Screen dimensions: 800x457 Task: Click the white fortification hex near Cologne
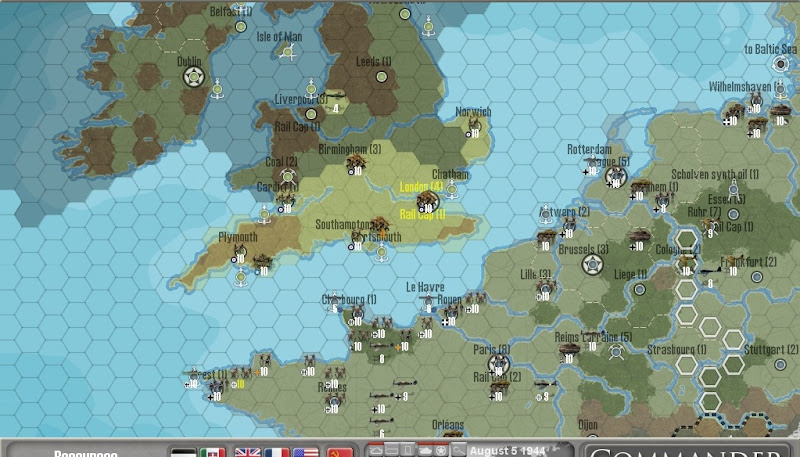pos(686,240)
